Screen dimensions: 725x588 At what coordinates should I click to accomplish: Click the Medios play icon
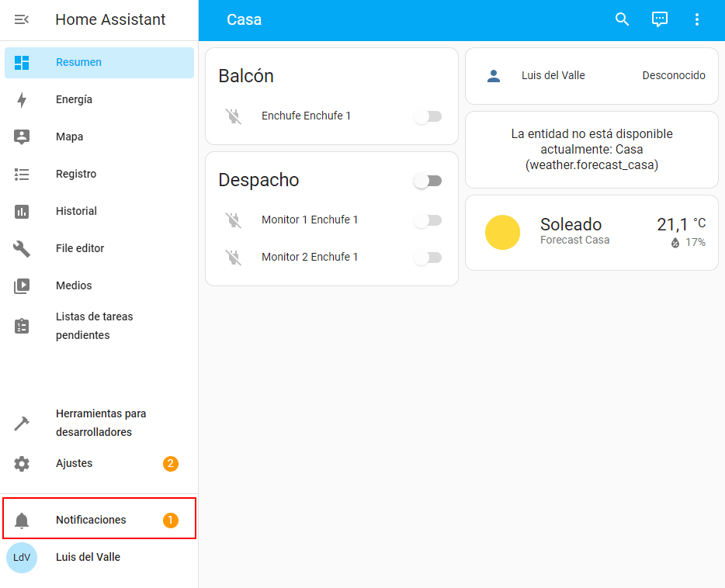tap(22, 285)
